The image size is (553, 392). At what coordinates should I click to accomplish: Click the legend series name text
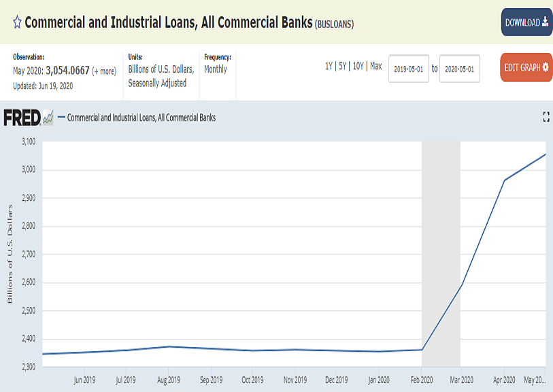[141, 118]
